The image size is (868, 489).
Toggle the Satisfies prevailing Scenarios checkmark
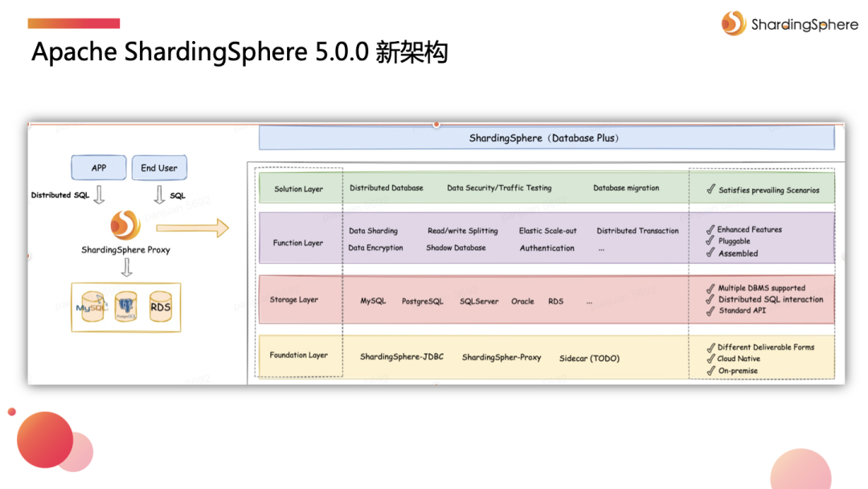pos(710,190)
